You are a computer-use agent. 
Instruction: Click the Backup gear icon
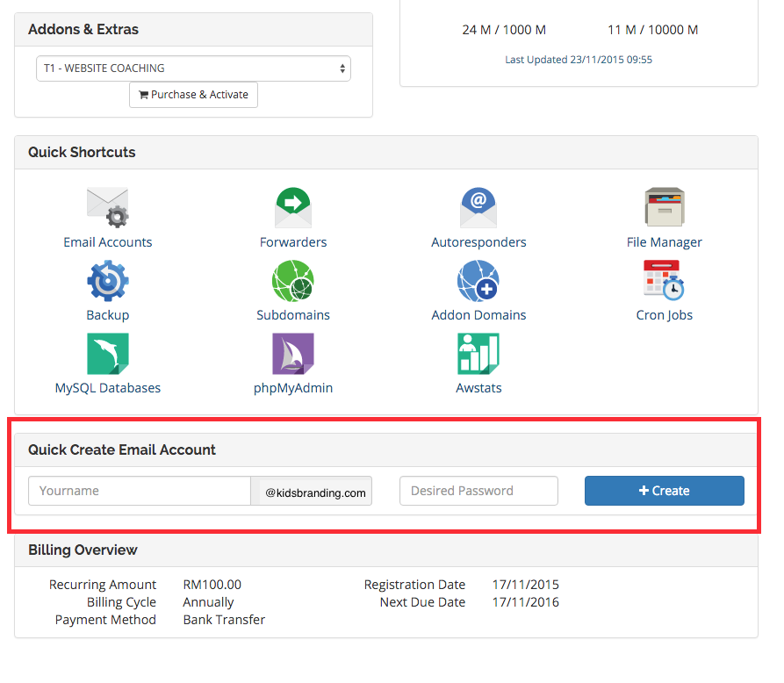[x=107, y=281]
